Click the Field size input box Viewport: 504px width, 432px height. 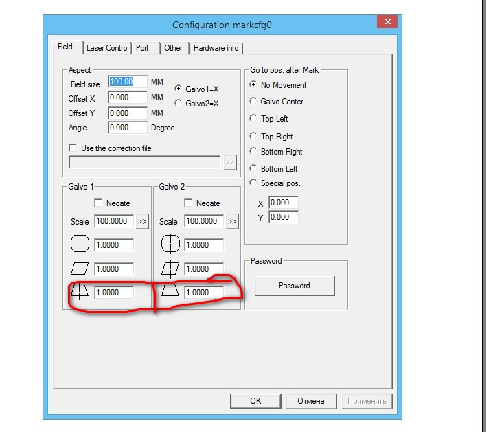128,82
